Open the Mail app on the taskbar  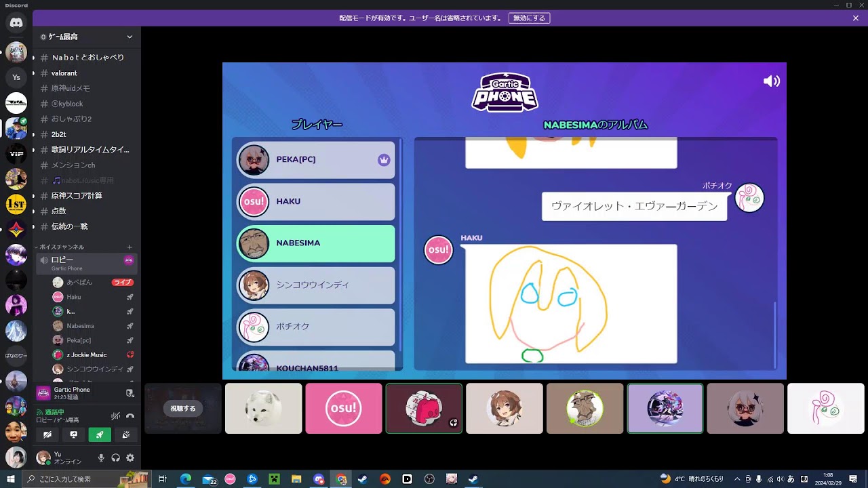click(208, 479)
